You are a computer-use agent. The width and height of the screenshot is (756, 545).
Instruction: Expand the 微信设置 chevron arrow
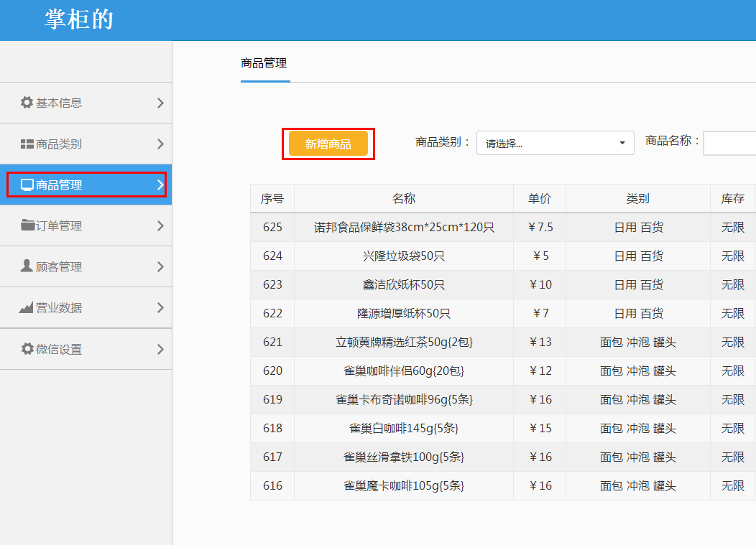point(160,350)
